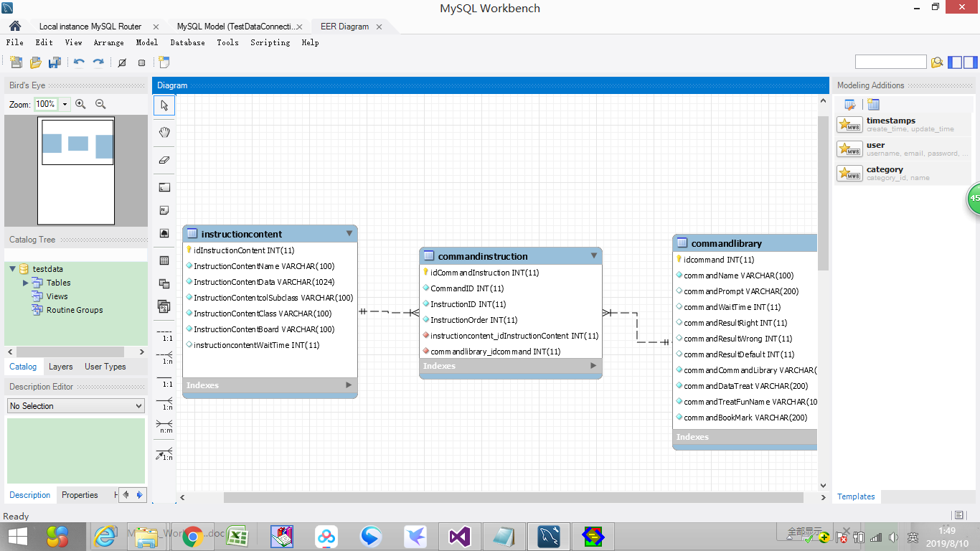Save the model with the toolbar disk icon

[x=55, y=62]
